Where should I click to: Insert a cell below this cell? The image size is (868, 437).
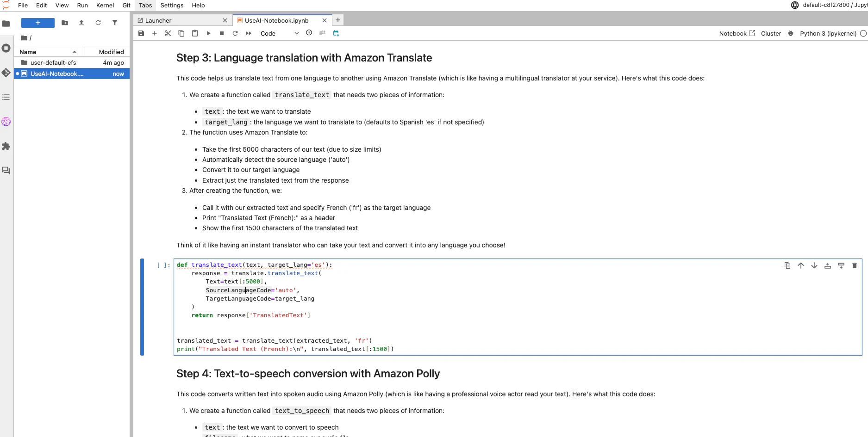pos(841,265)
